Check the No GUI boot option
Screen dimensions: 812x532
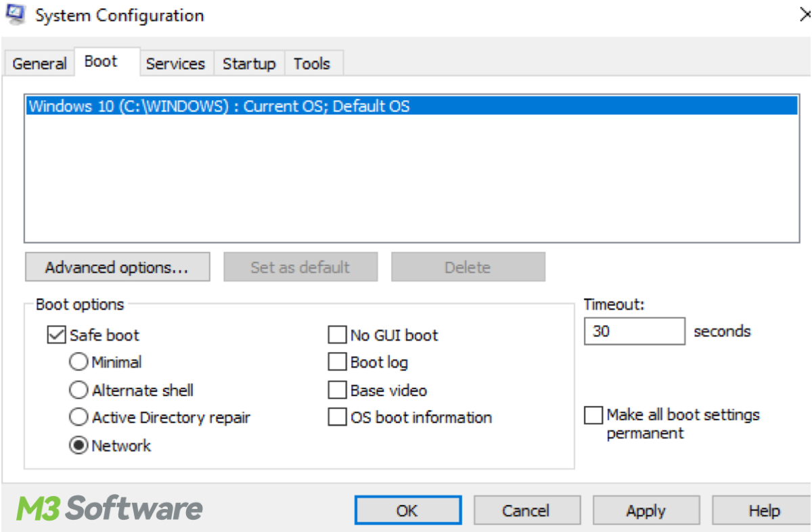point(336,334)
